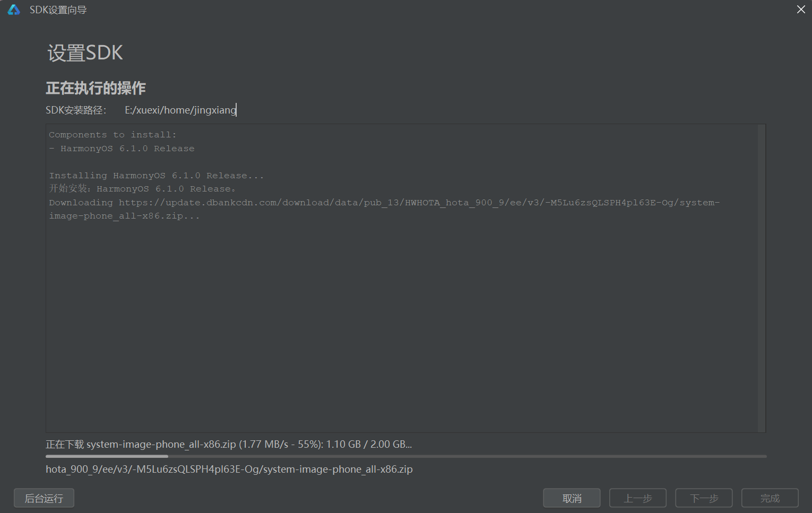Click the 后台运行 button

[x=44, y=498]
